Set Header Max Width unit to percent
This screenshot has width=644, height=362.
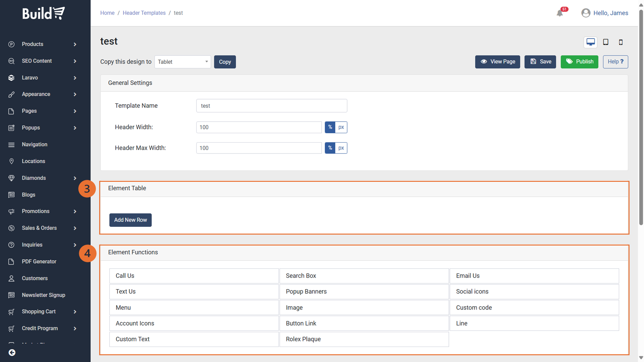[330, 148]
